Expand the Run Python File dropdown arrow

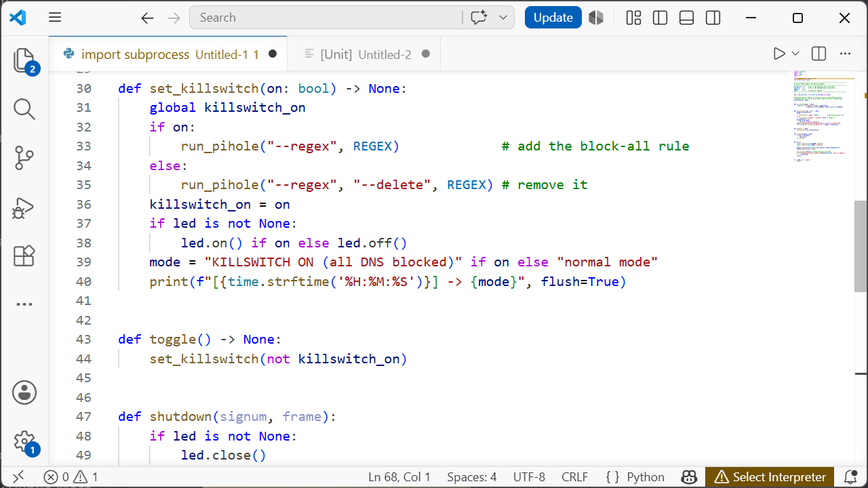click(x=795, y=54)
